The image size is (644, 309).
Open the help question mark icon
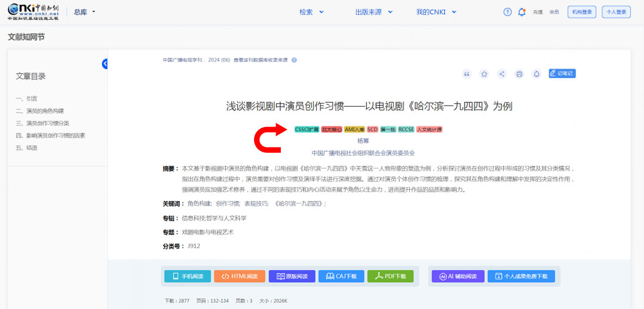507,12
